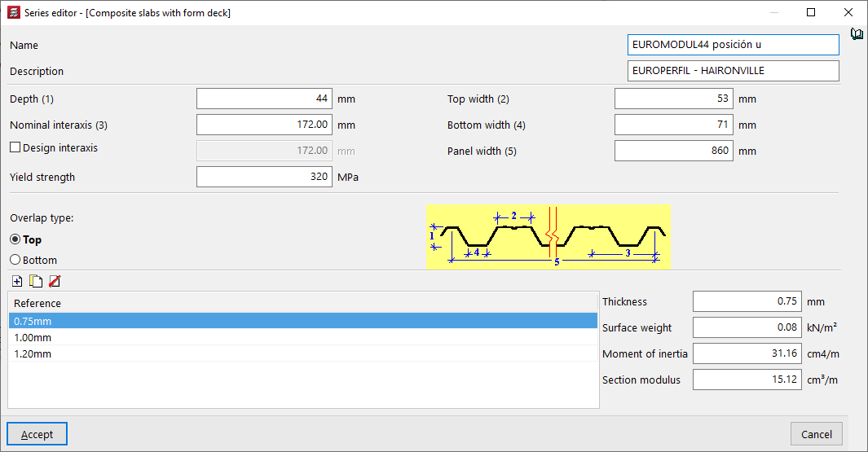Select the Top overlap type
Image resolution: width=868 pixels, height=452 pixels.
point(15,239)
